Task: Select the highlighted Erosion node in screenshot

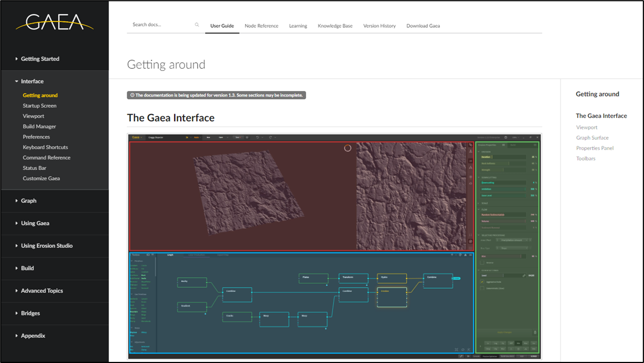Action: (x=392, y=297)
